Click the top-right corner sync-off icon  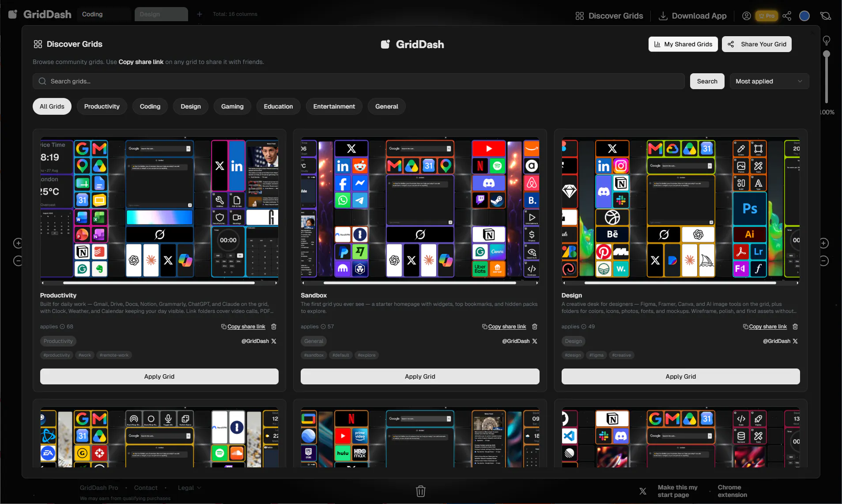[826, 16]
